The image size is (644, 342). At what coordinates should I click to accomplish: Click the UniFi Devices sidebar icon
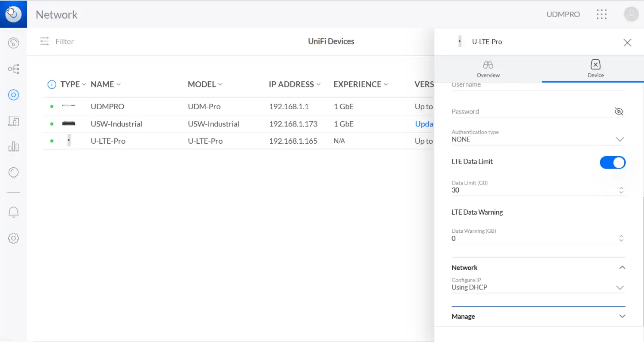click(14, 95)
